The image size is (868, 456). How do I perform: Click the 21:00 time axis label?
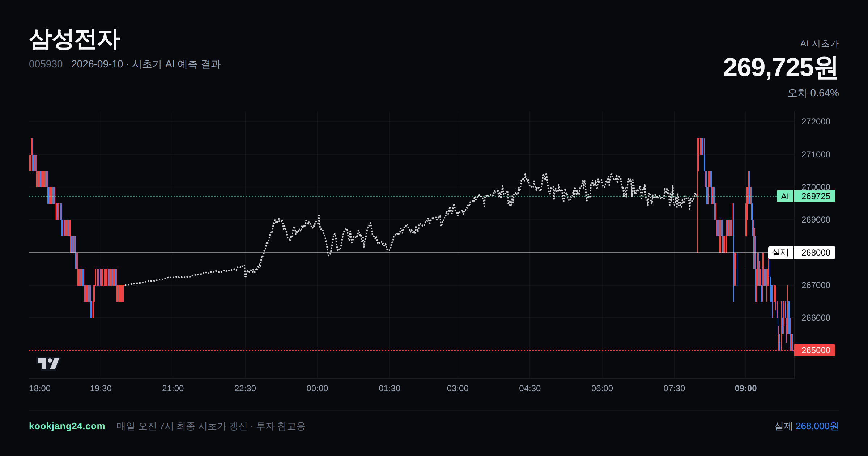tap(173, 388)
